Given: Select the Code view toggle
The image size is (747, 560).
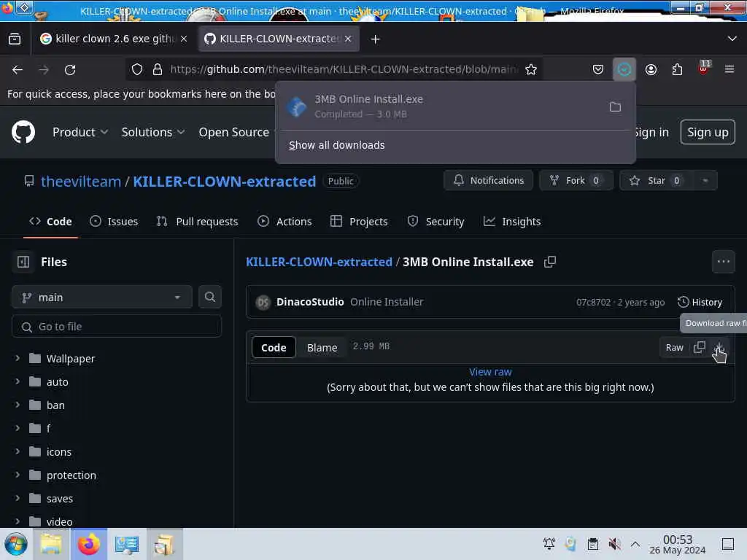Looking at the screenshot, I should click(274, 348).
